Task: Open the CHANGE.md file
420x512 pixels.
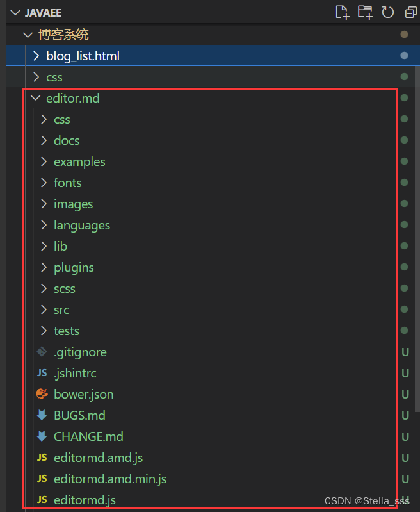Action: coord(88,436)
